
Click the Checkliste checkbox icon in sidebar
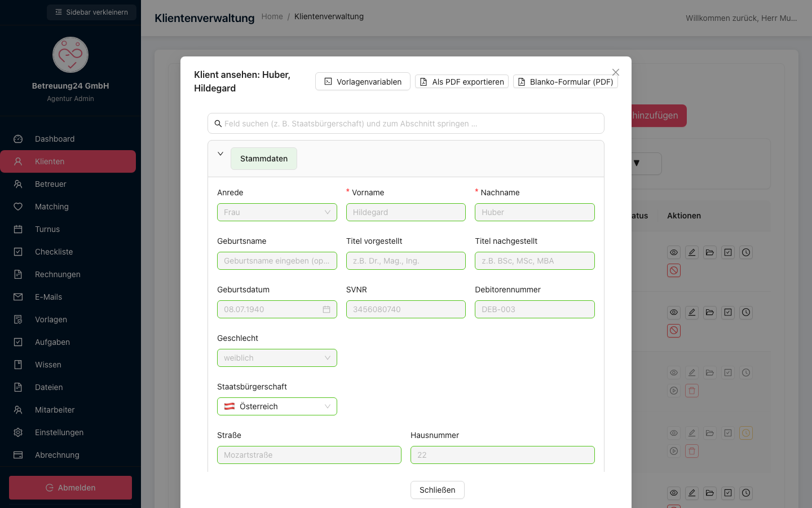point(18,252)
